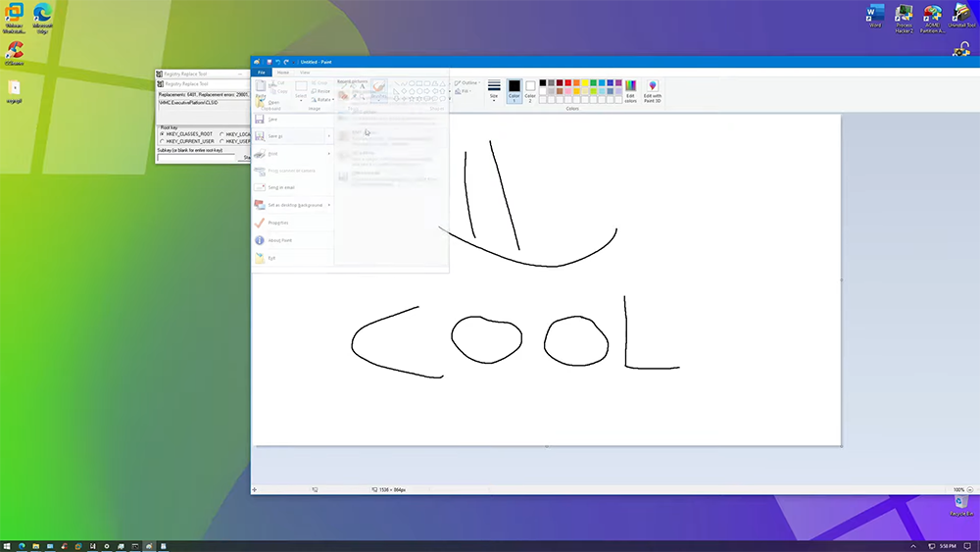Expand the Print submenu arrow

328,154
